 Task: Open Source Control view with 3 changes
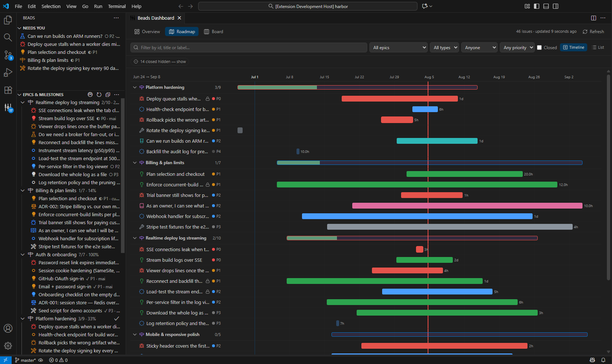[8, 55]
